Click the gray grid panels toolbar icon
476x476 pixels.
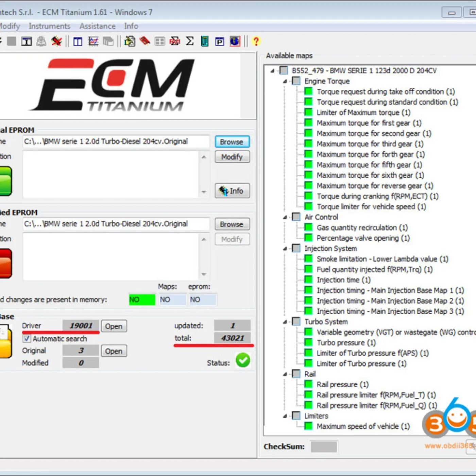(159, 41)
